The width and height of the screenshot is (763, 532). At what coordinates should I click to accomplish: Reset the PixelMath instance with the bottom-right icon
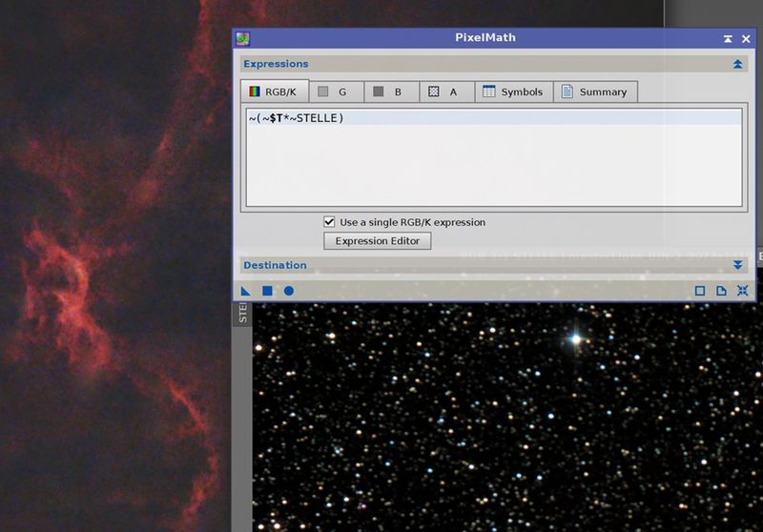click(743, 291)
